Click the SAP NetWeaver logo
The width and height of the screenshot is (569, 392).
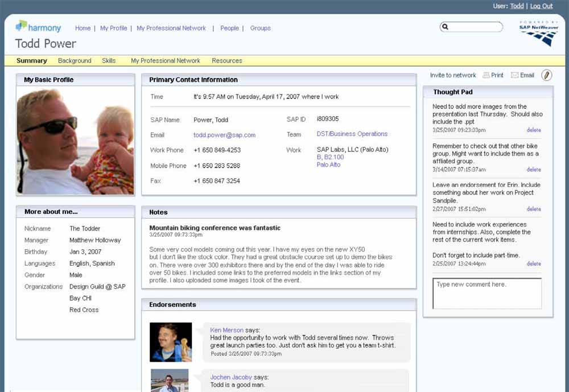(539, 34)
